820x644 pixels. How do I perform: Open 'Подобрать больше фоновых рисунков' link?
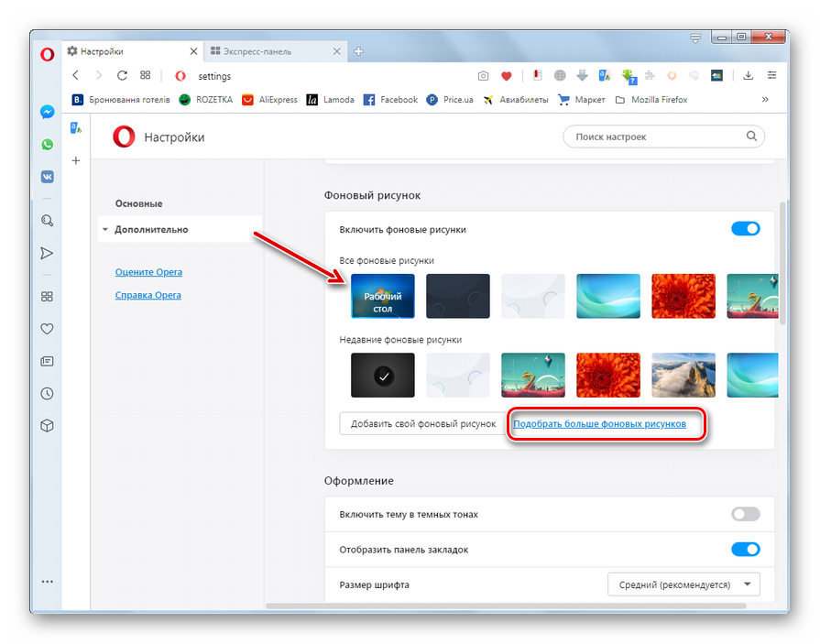tap(599, 424)
